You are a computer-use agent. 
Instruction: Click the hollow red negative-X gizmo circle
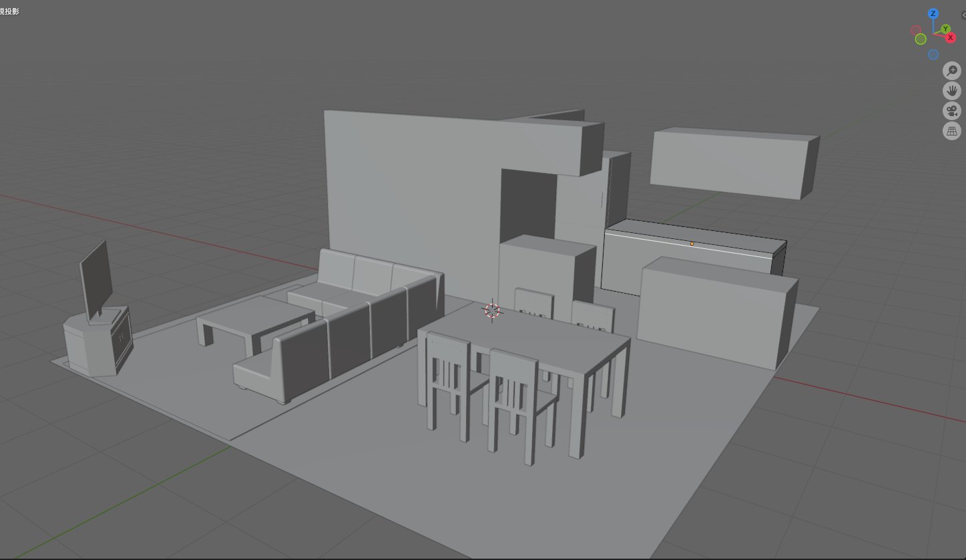click(x=917, y=31)
